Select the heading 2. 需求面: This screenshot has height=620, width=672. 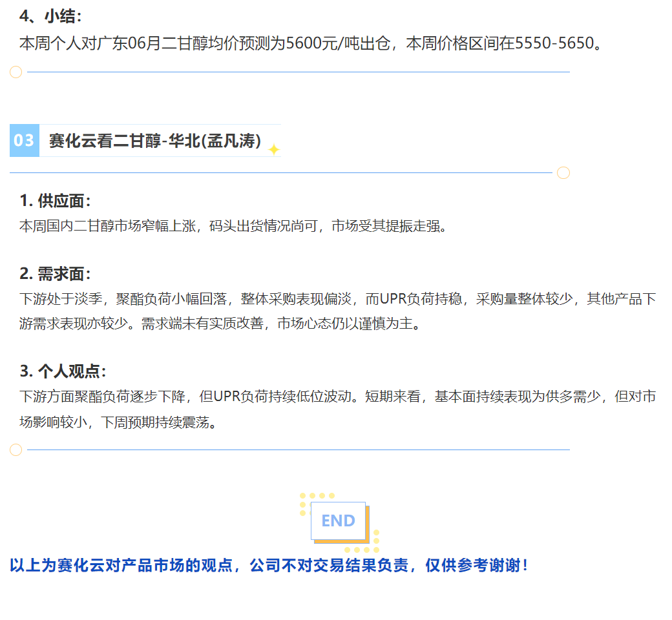[56, 273]
